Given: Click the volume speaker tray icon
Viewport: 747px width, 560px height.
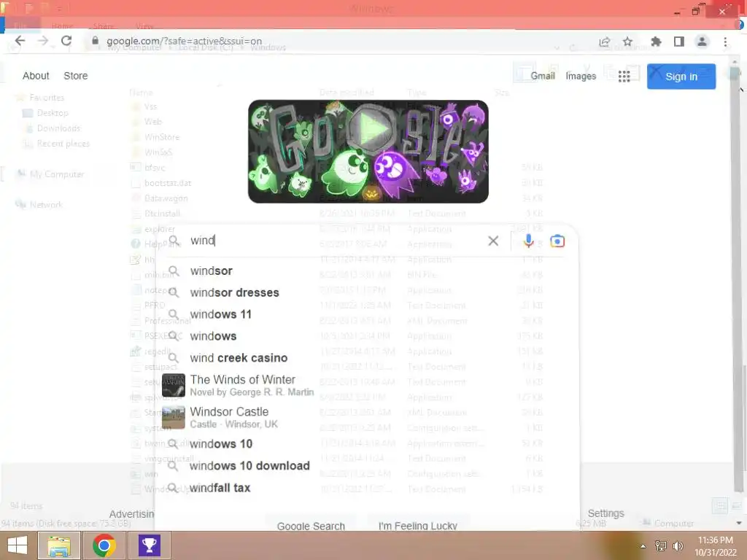Looking at the screenshot, I should (678, 546).
